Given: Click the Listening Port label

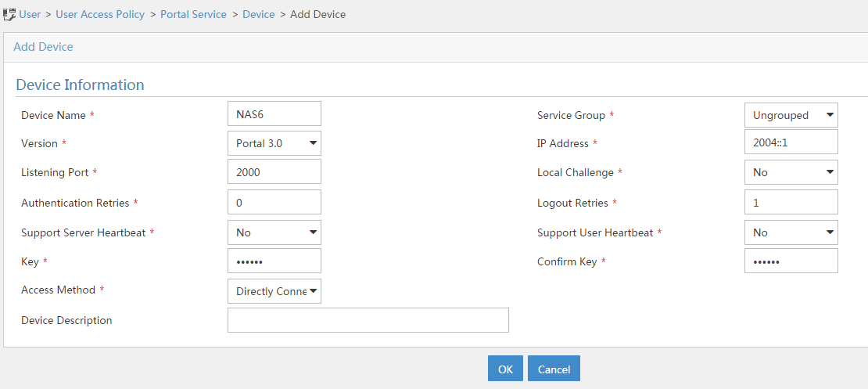Looking at the screenshot, I should [55, 172].
